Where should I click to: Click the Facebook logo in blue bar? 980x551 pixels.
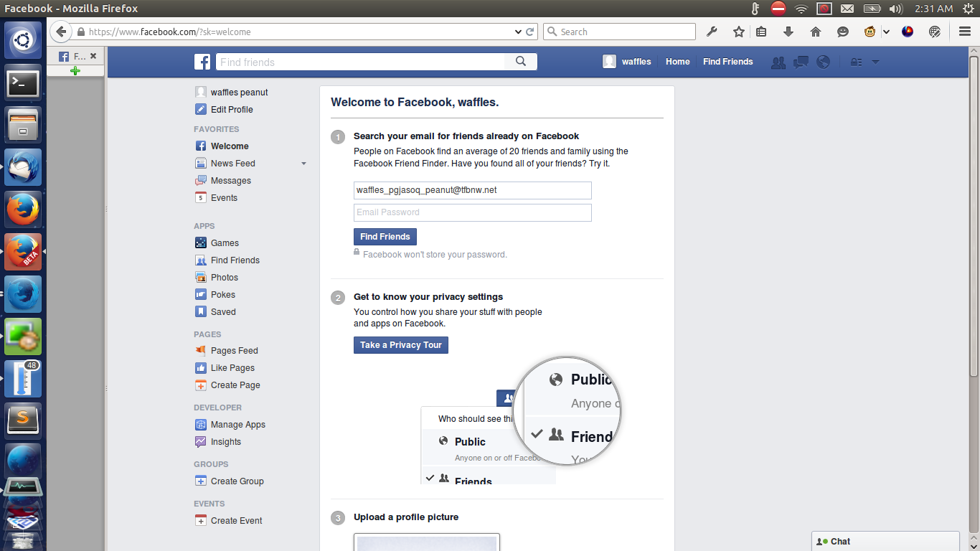pos(202,62)
